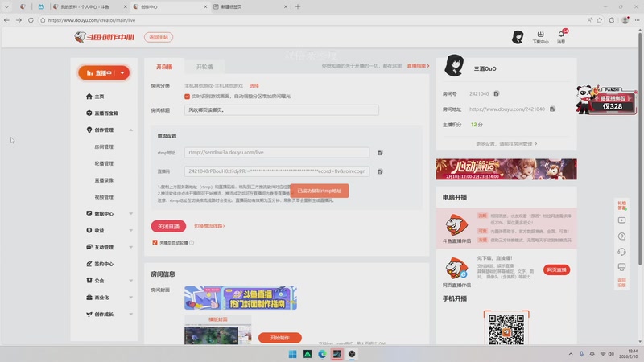The width and height of the screenshot is (644, 362).
Task: Click the 选择 category link
Action: [x=254, y=86]
